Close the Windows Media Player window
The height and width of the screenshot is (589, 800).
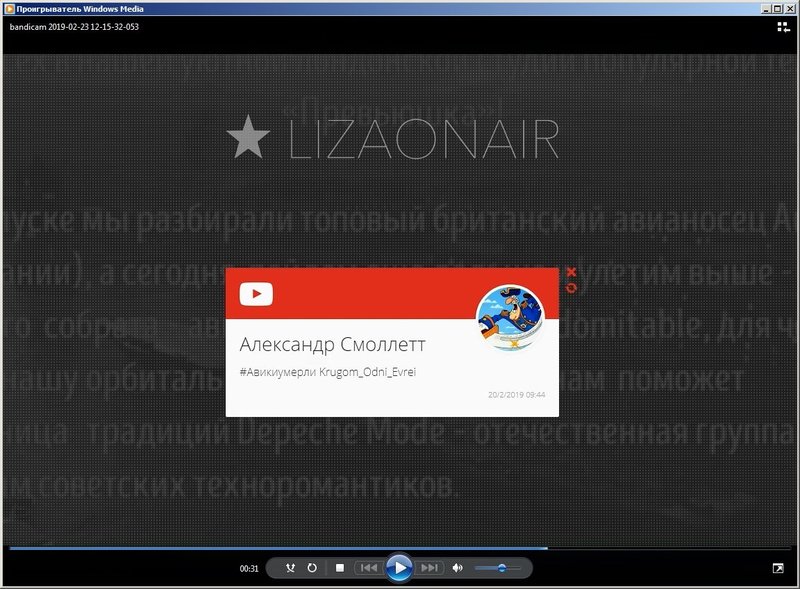[789, 9]
